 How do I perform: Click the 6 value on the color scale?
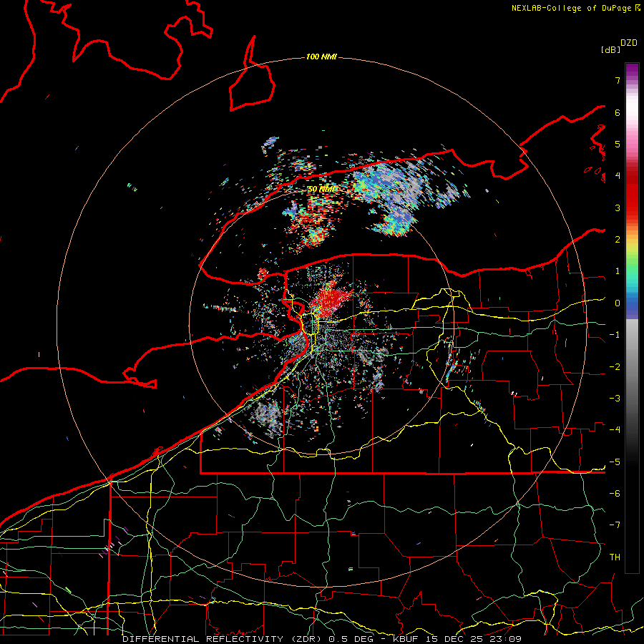coord(618,112)
